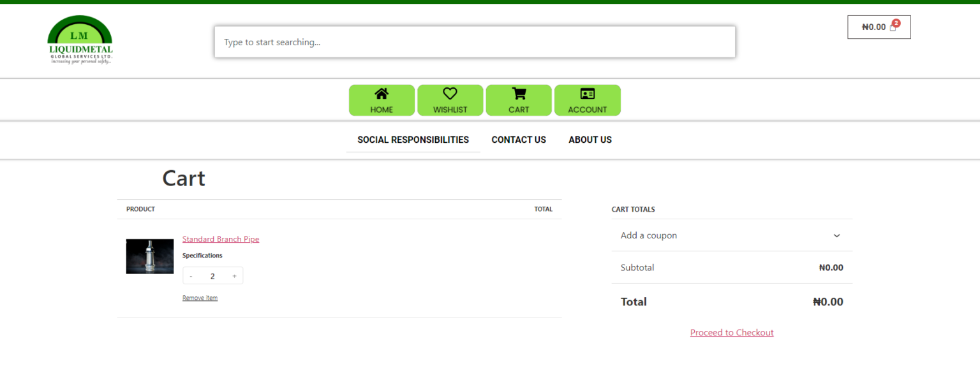Open the Wishlist heart icon
Image resolution: width=980 pixels, height=387 pixels.
450,94
